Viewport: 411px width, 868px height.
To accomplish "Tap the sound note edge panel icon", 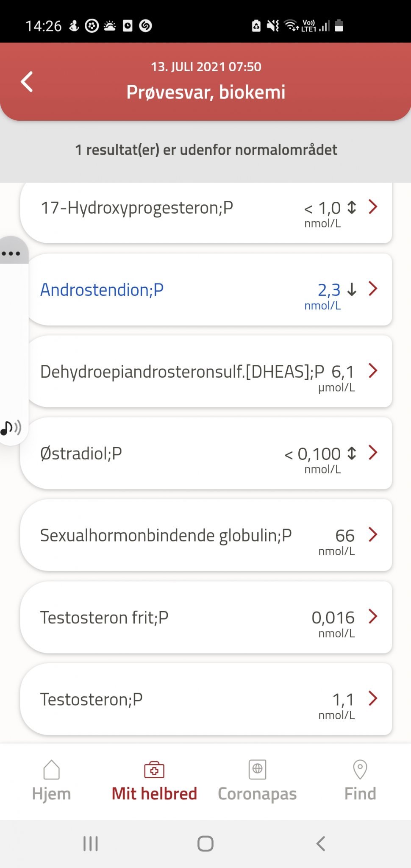I will [x=11, y=428].
